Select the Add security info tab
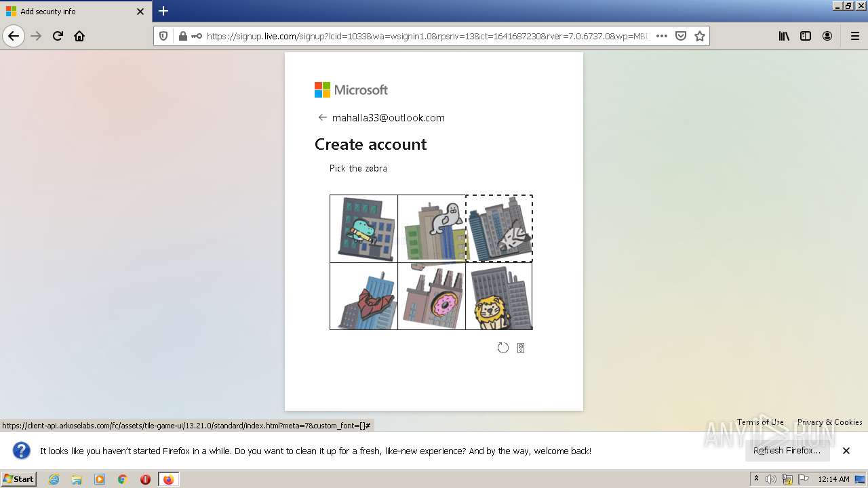The image size is (868, 488). click(76, 12)
